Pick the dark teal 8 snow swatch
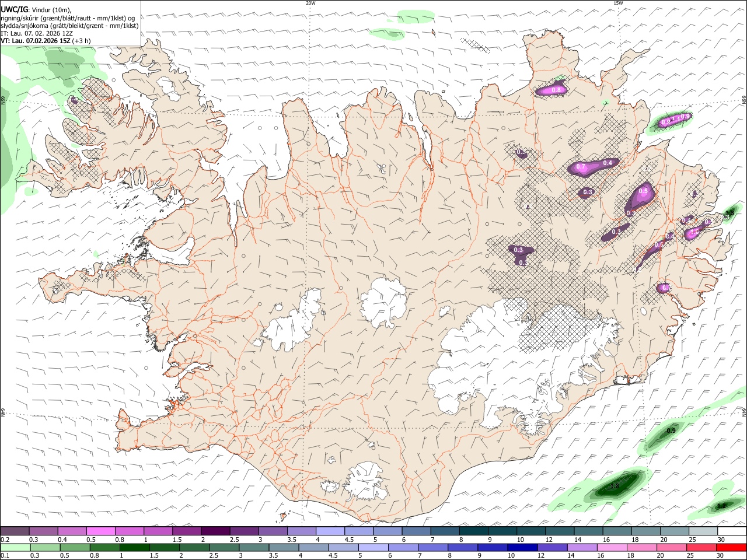The height and width of the screenshot is (560, 747). click(473, 531)
